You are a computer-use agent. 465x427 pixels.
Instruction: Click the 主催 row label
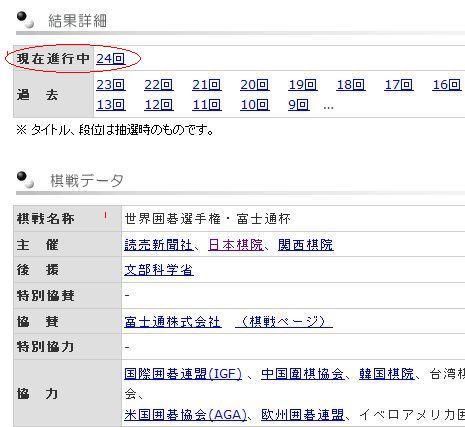[x=37, y=245]
